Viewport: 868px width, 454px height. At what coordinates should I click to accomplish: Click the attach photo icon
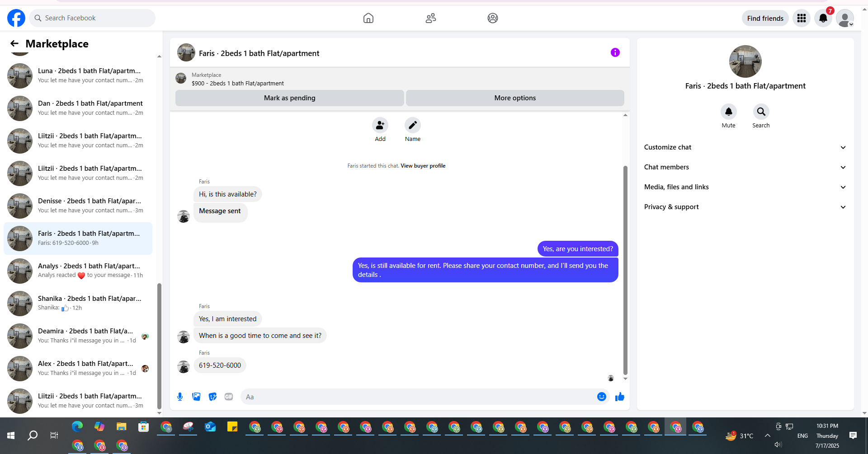196,397
